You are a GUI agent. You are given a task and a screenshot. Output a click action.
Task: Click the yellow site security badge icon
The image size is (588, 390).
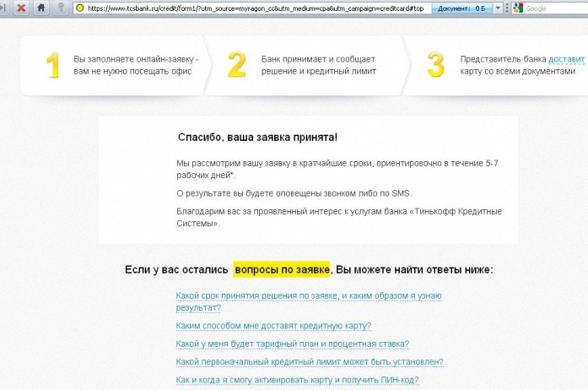[80, 8]
